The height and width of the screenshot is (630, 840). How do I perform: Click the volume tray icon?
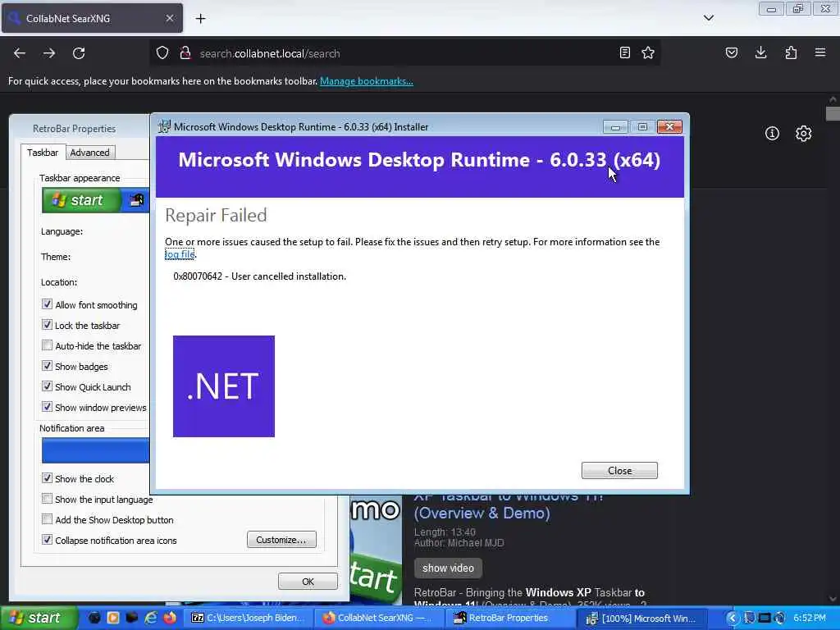pos(780,619)
